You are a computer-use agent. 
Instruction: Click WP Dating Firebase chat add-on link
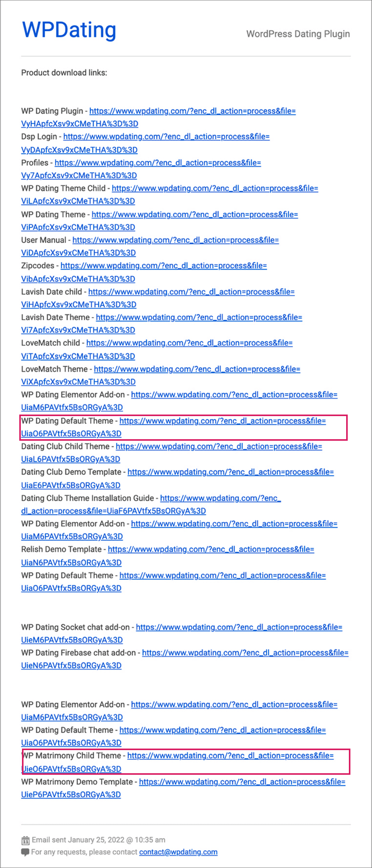tap(245, 653)
